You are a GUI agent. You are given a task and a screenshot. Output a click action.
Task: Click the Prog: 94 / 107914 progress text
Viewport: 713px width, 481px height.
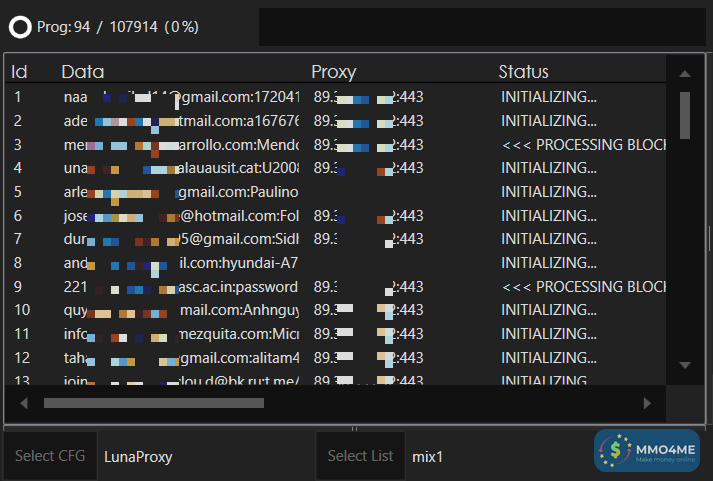[x=118, y=27]
